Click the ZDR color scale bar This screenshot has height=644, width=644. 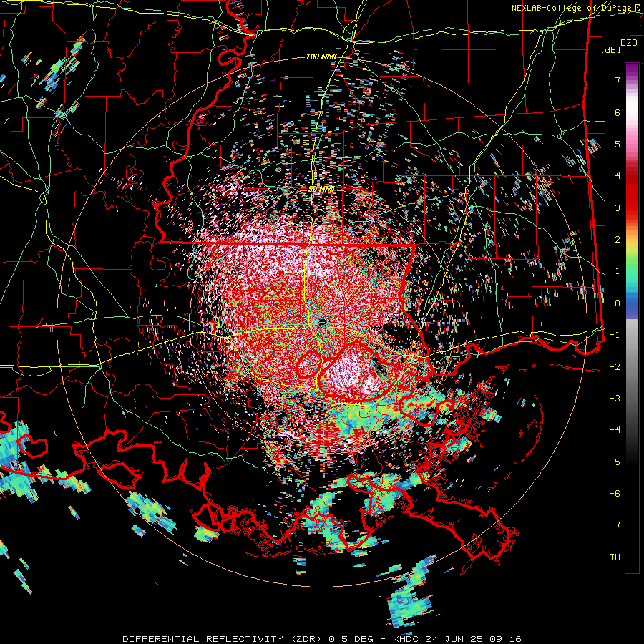coord(632,318)
